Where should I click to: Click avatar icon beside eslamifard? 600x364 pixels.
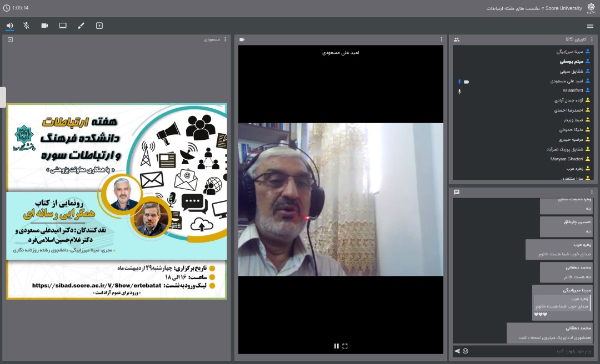coord(588,90)
